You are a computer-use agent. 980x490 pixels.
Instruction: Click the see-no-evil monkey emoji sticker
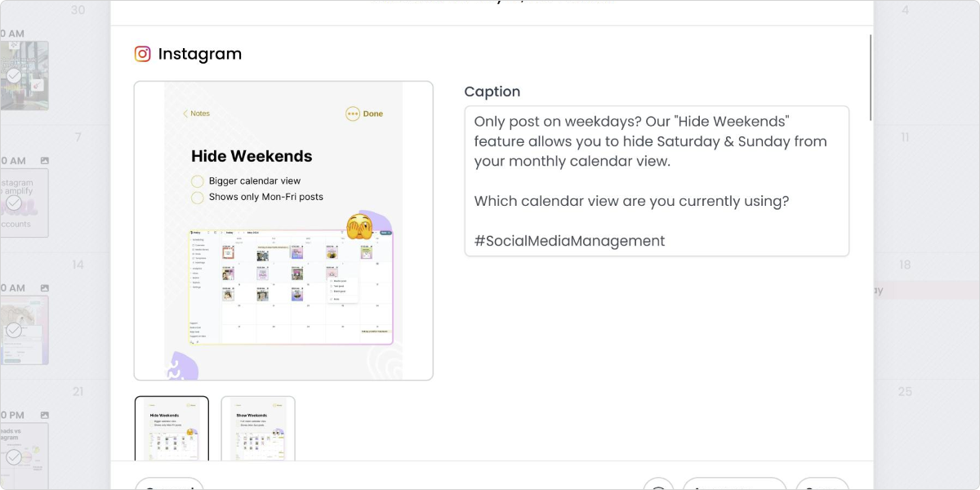click(359, 225)
